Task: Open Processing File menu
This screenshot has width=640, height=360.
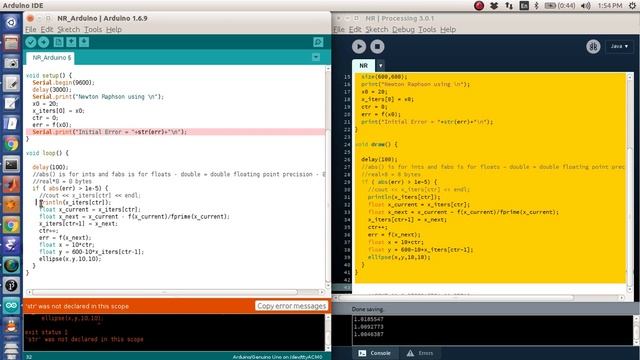Action: click(x=339, y=29)
